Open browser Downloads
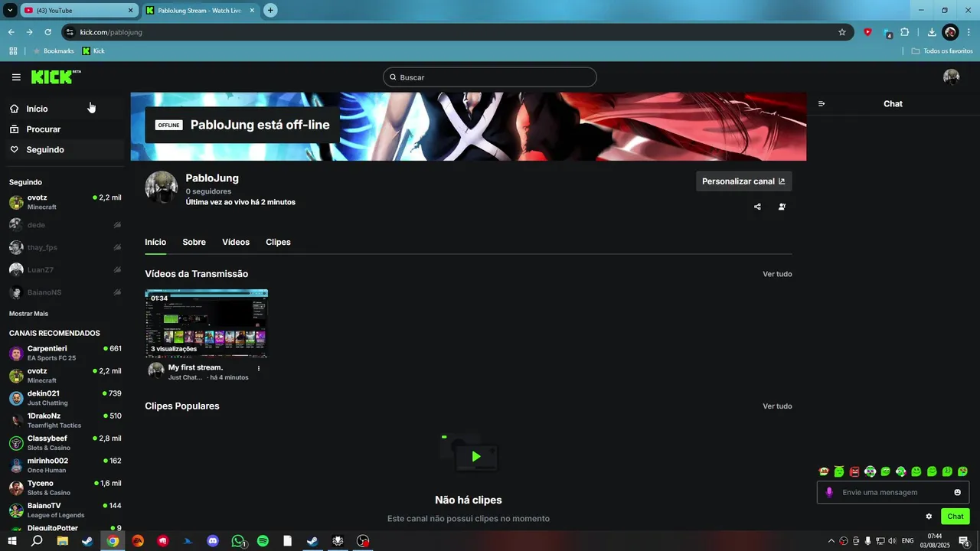 (932, 32)
